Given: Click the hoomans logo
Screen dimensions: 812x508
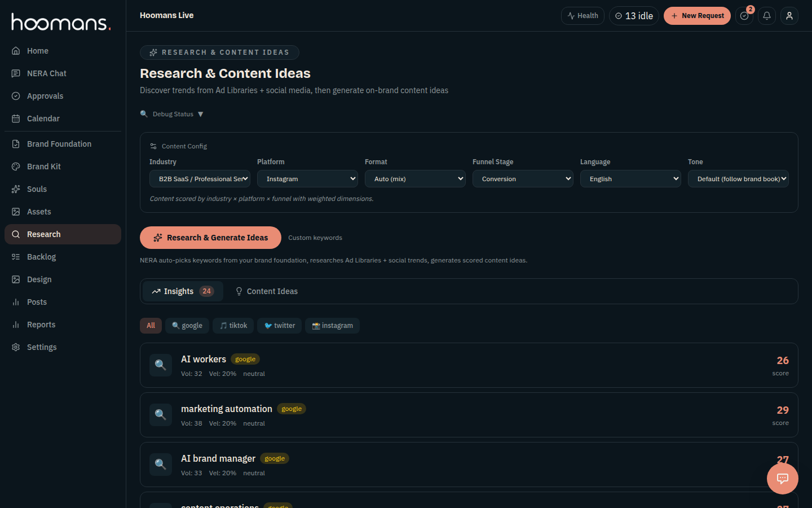Looking at the screenshot, I should pos(61,22).
